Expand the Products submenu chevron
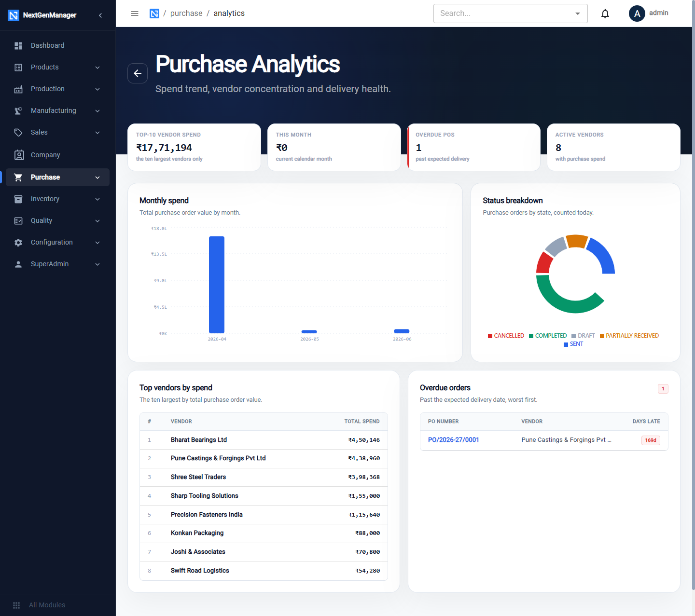Screen dimensions: 695x616 97,67
